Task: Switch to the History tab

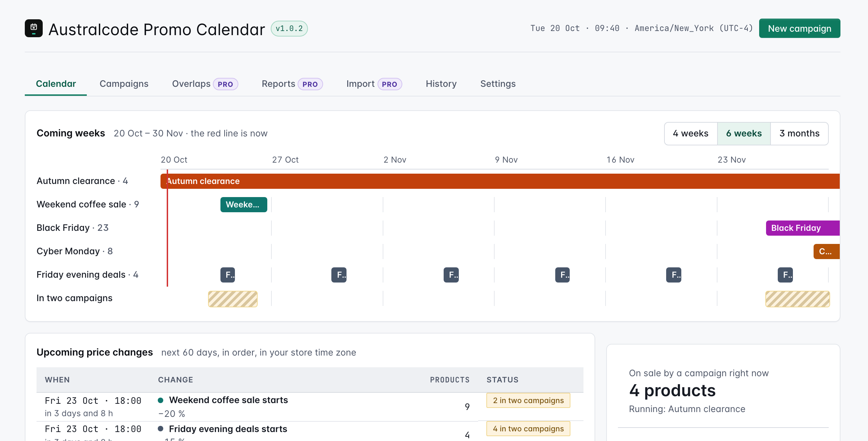Action: pyautogui.click(x=441, y=84)
